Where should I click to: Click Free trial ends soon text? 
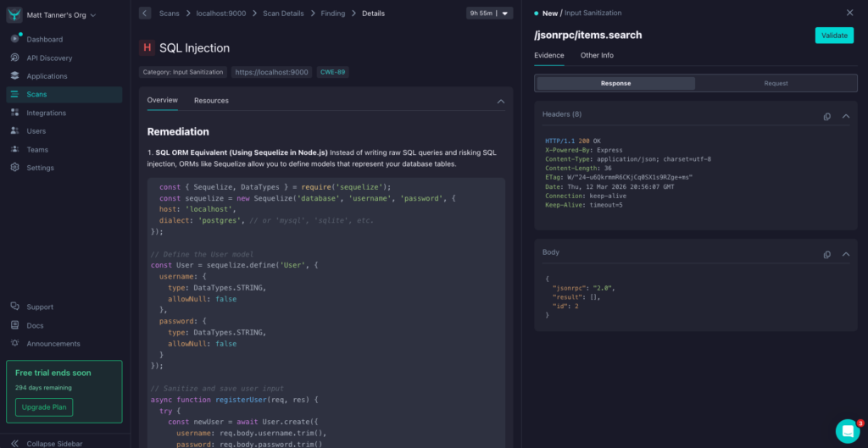(x=53, y=373)
